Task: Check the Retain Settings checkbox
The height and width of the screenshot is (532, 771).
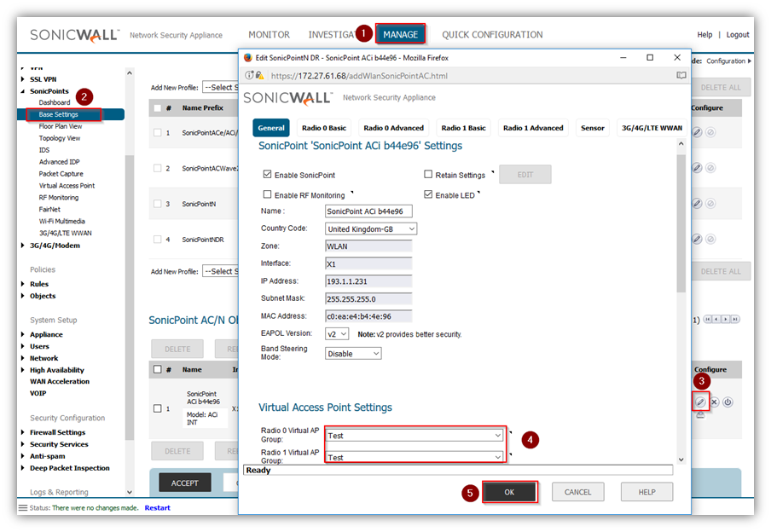Action: (x=428, y=175)
